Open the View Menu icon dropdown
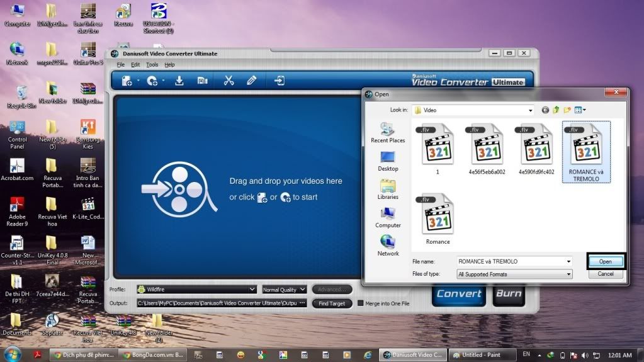This screenshot has height=362, width=644. pyautogui.click(x=580, y=110)
